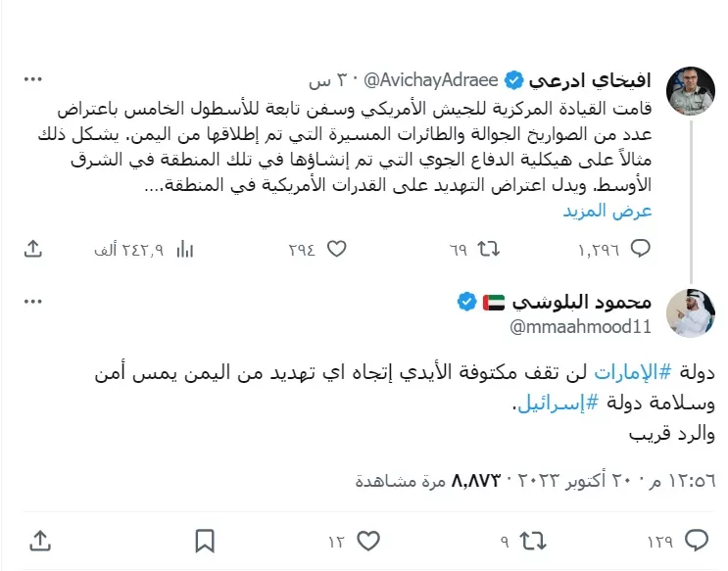
Task: Share Avichay Adraee's tweet
Action: pyautogui.click(x=34, y=250)
